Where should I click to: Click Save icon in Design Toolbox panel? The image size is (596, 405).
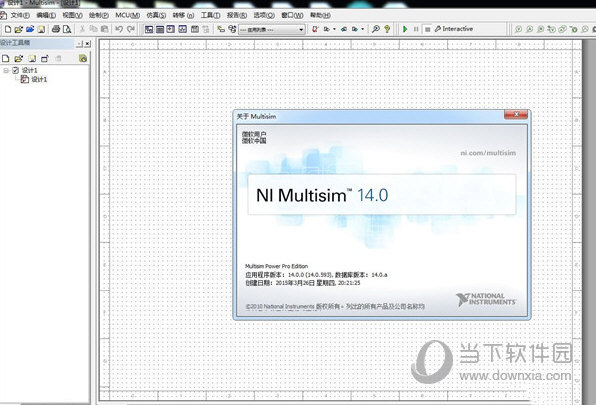(32, 59)
